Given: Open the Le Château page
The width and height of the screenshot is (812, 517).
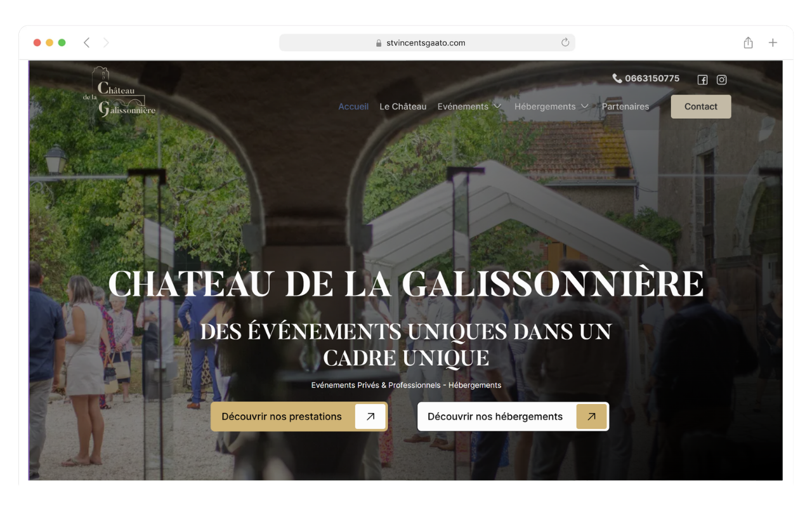Looking at the screenshot, I should (x=403, y=107).
